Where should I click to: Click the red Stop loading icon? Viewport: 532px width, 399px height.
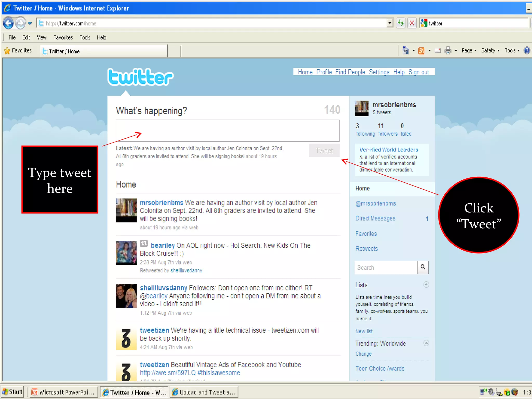(x=412, y=23)
